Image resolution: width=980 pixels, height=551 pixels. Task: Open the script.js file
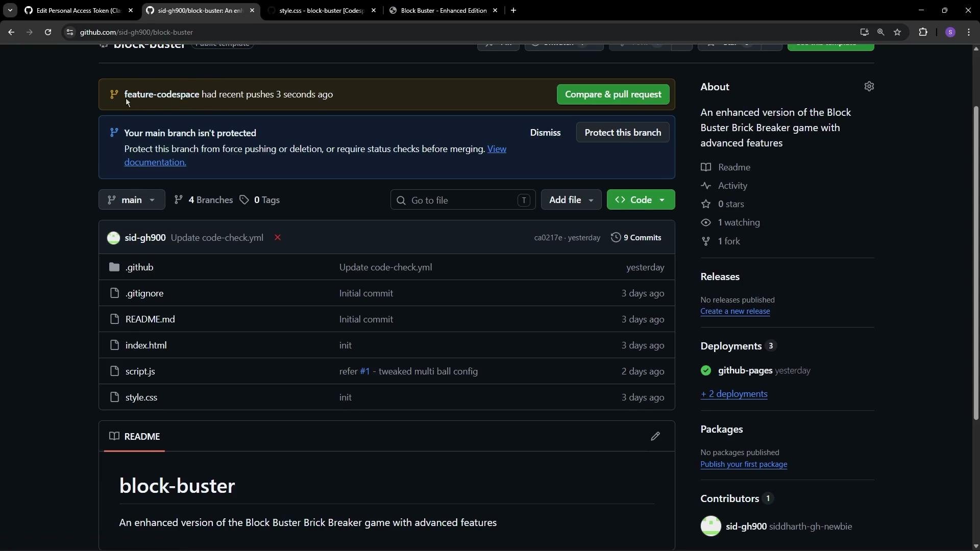(140, 371)
